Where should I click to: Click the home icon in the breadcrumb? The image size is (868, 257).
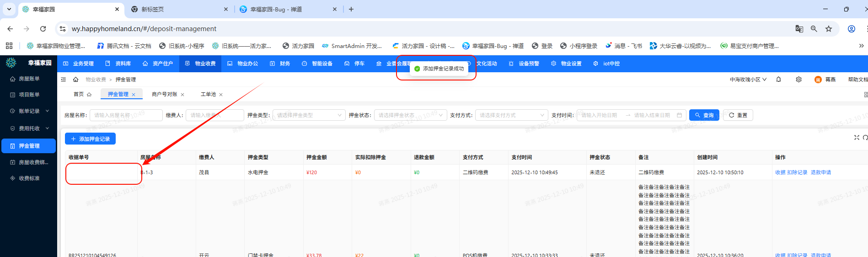click(76, 80)
